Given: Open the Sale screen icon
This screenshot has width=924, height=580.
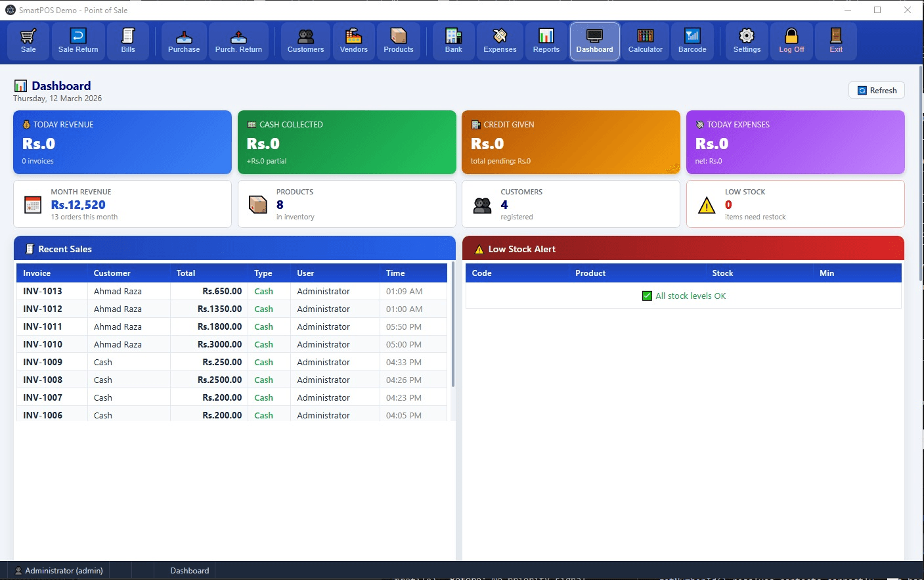Looking at the screenshot, I should (28, 41).
